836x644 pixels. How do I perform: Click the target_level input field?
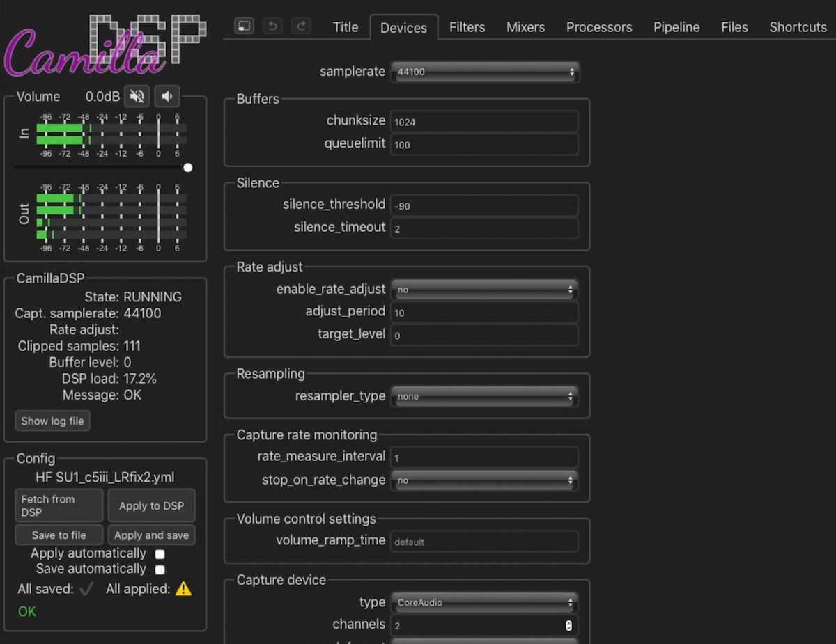(484, 335)
